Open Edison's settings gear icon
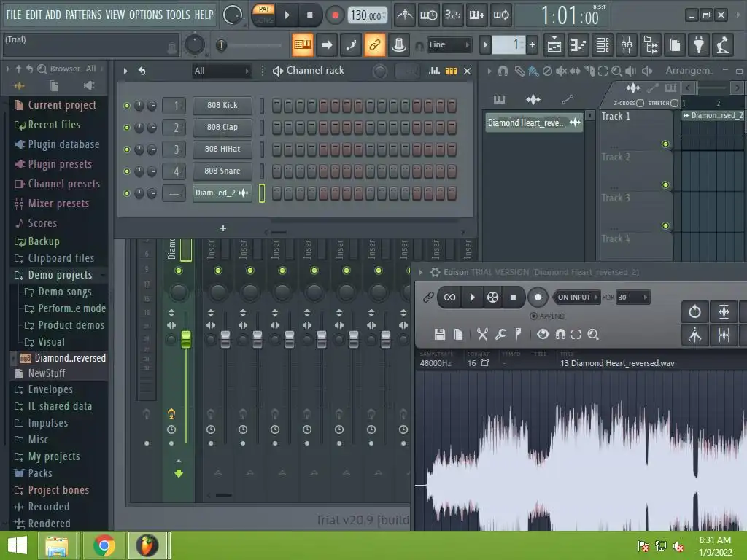Screen dimensions: 747x560 point(435,272)
